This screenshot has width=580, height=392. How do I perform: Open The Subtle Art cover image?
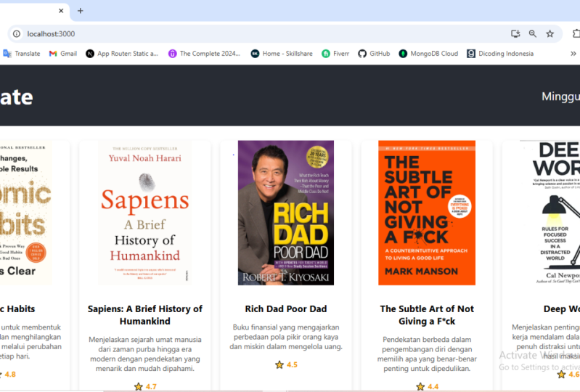click(x=427, y=213)
